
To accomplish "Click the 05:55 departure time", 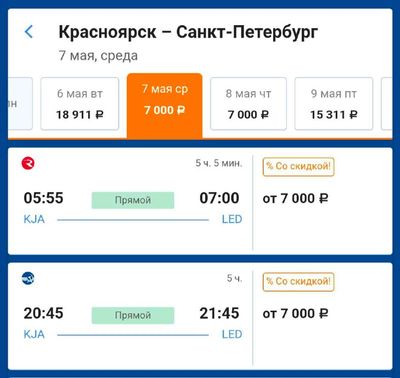I will point(43,198).
